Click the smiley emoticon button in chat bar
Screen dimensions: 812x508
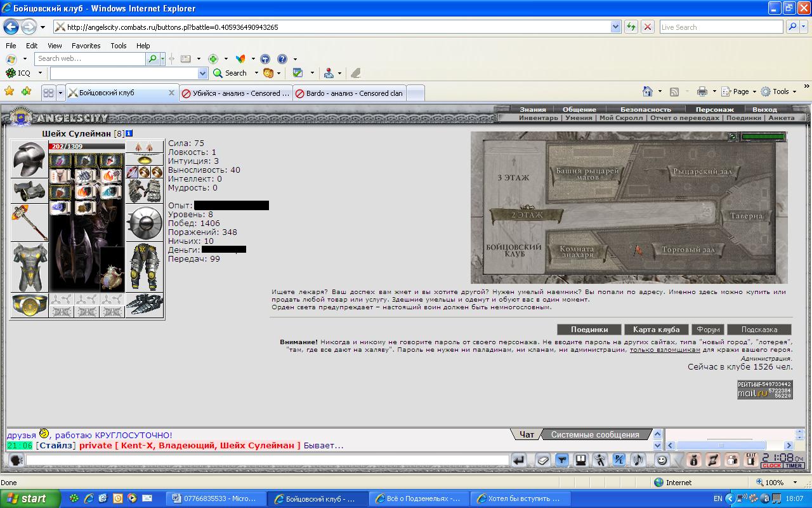662,460
